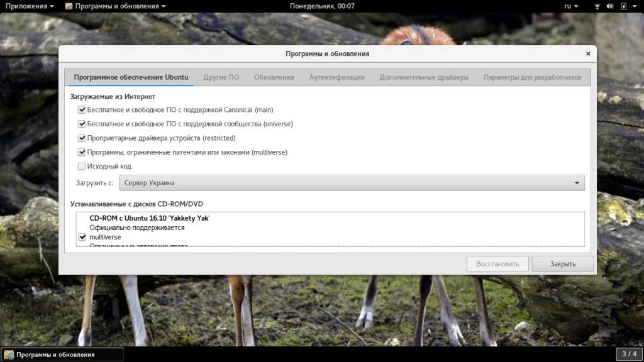Click the Закрыть button

point(563,264)
